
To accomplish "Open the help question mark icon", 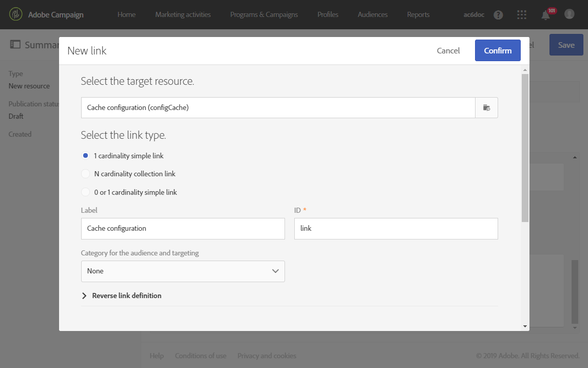I will [x=498, y=15].
